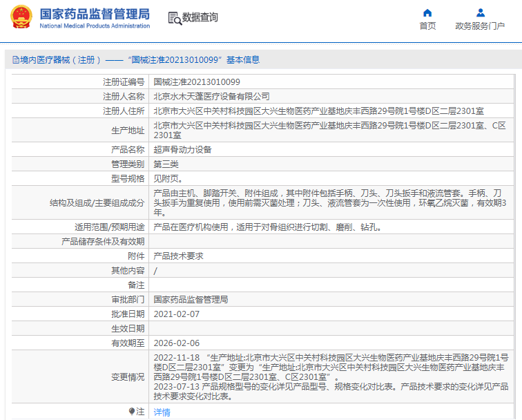Viewport: 522px width, 420px height.
Task: Click the 附件 label
Action: [x=136, y=256]
